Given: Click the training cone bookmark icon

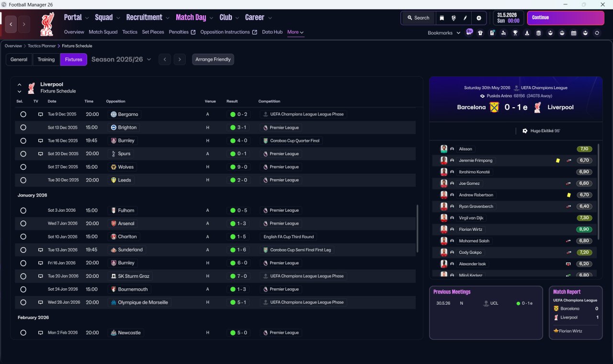Looking at the screenshot, I should tap(527, 33).
